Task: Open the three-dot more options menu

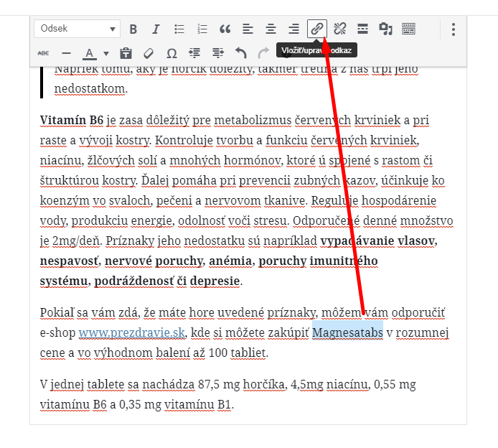Action: (x=453, y=29)
